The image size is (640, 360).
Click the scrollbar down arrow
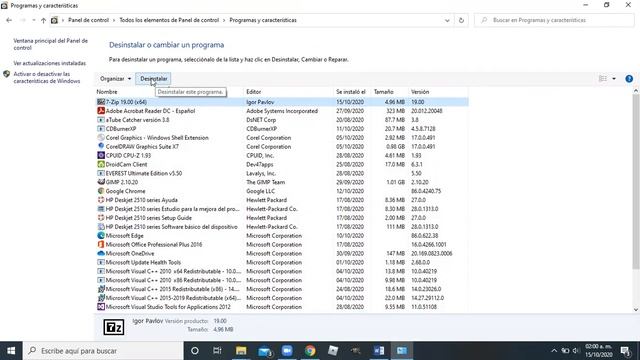click(636, 310)
